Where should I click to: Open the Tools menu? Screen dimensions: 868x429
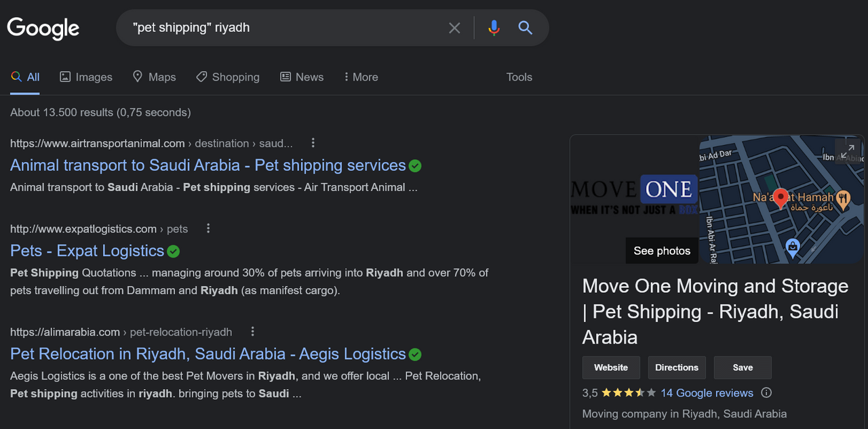(x=519, y=77)
